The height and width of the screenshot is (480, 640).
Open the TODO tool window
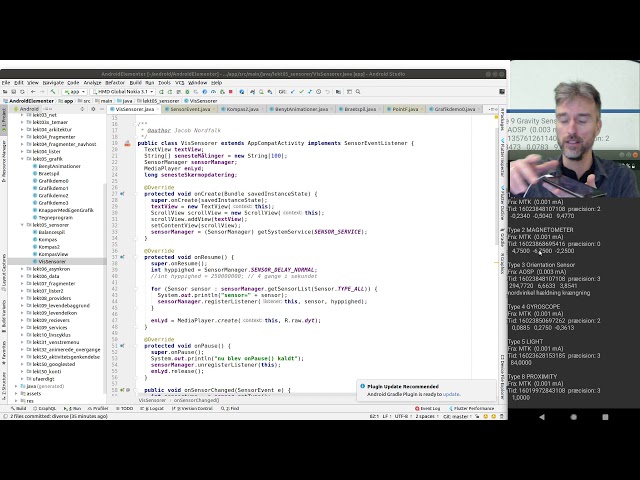pos(124,408)
